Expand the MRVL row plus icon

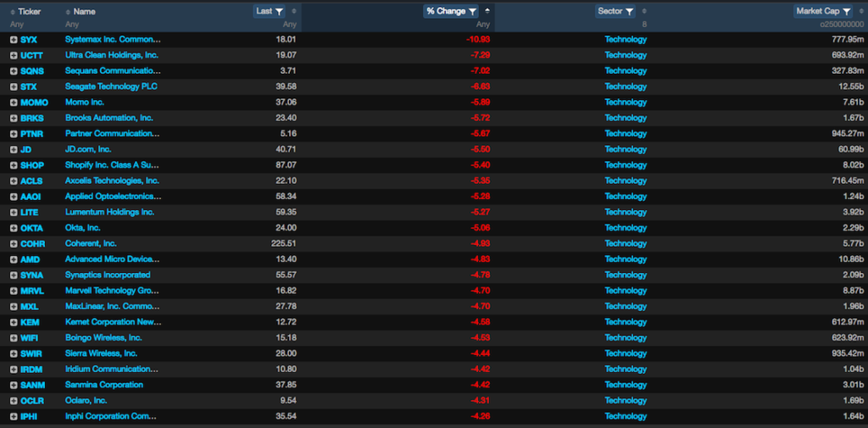[x=14, y=291]
